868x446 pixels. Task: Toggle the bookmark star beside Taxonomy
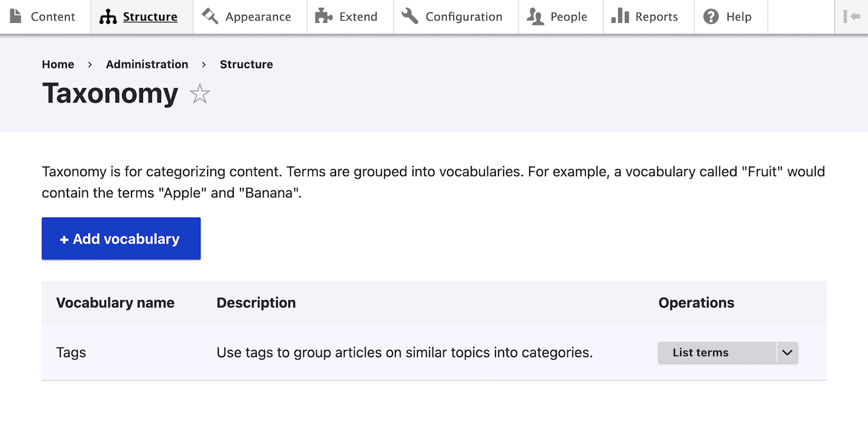tap(200, 94)
